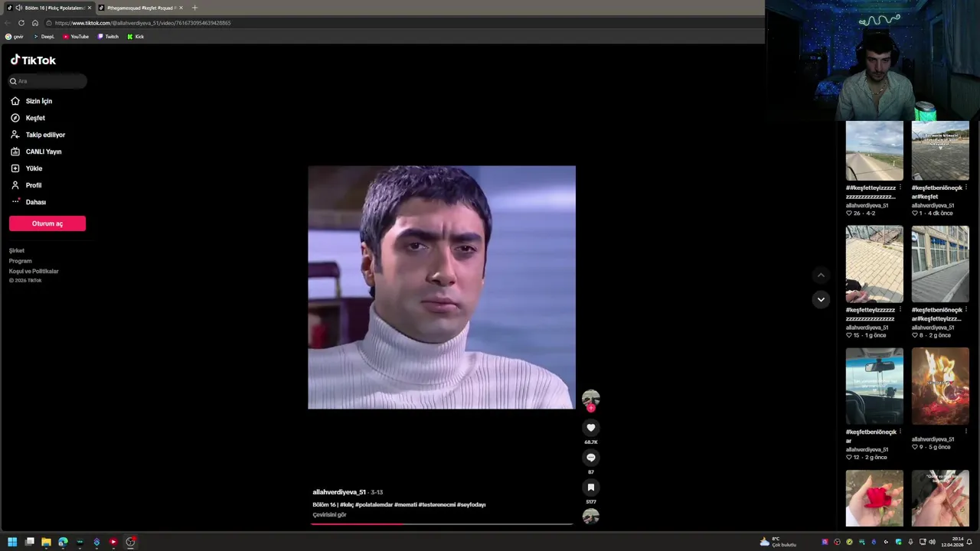This screenshot has height=551, width=980.
Task: Click allahverdiyeva_51 username under video
Action: coord(339,492)
